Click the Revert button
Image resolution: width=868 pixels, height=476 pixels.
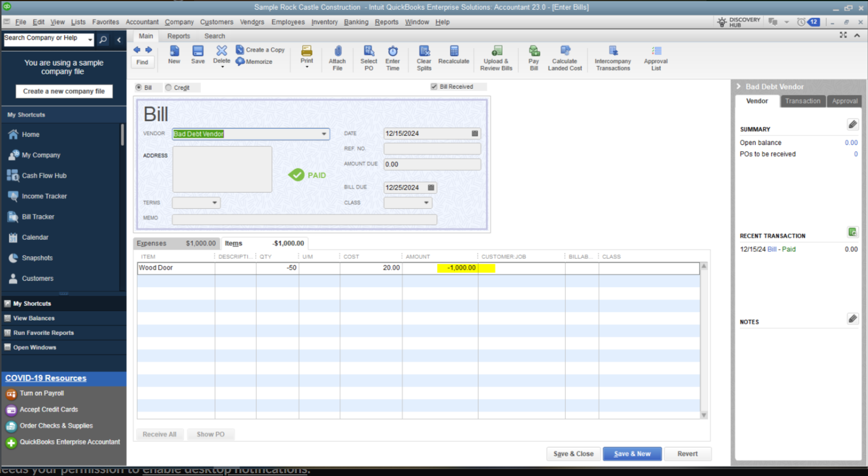pyautogui.click(x=687, y=454)
